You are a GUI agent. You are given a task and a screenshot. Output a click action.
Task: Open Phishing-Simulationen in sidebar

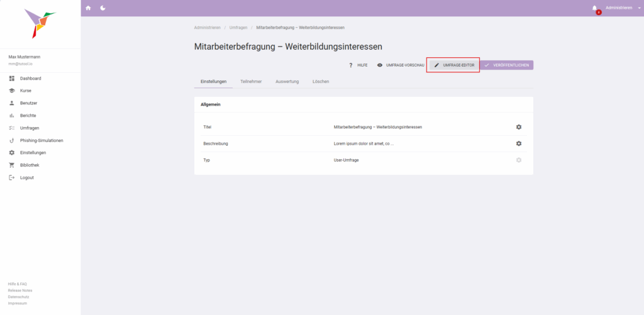click(x=42, y=140)
